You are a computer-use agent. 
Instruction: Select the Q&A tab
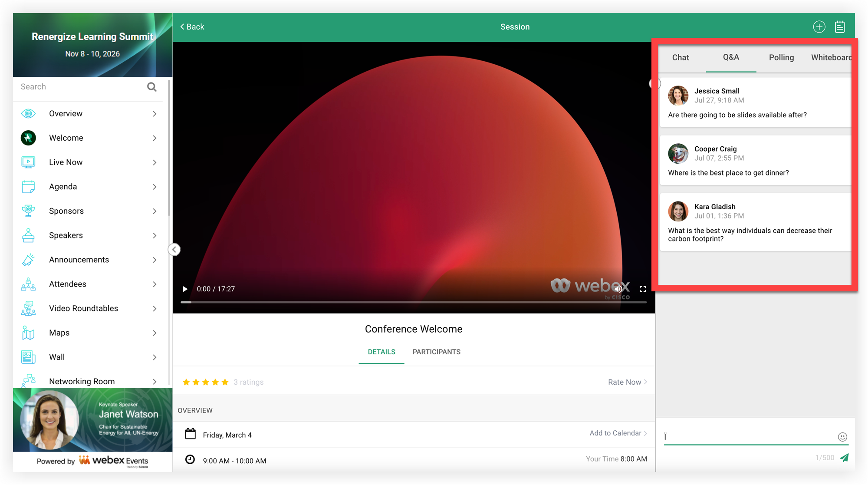731,57
